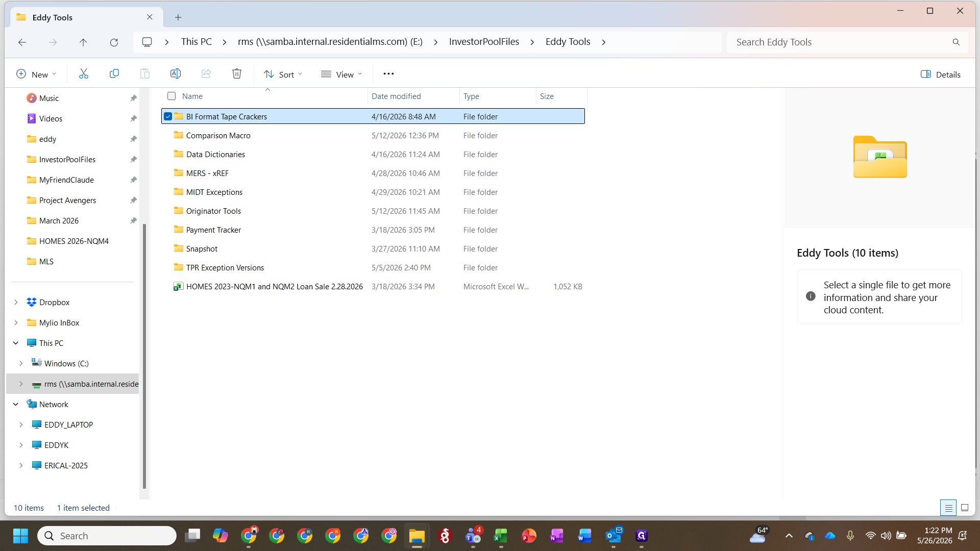Open OneNote from the taskbar

(557, 536)
